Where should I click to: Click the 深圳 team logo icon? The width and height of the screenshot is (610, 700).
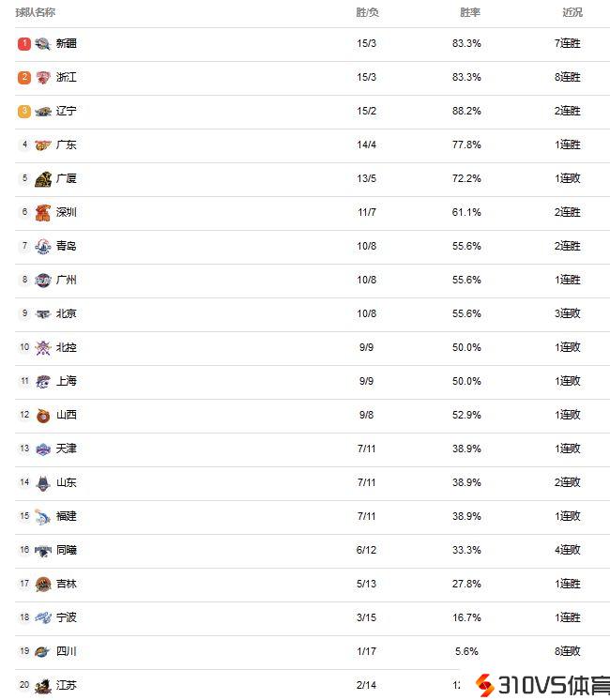coord(43,213)
